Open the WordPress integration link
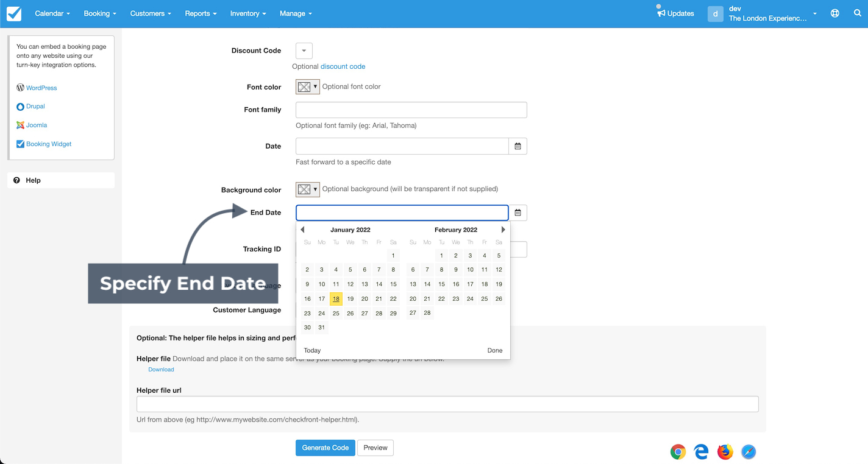The height and width of the screenshot is (464, 868). click(x=41, y=88)
